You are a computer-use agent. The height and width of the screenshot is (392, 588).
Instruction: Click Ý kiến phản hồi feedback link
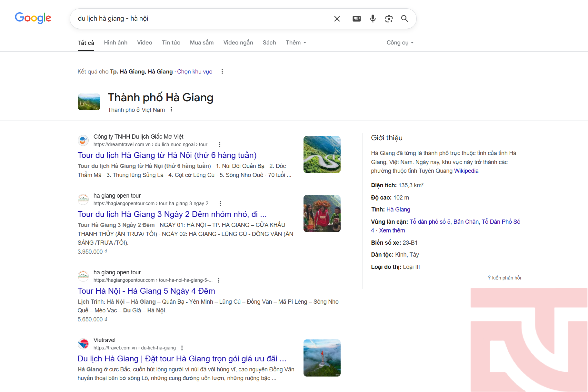coord(504,278)
